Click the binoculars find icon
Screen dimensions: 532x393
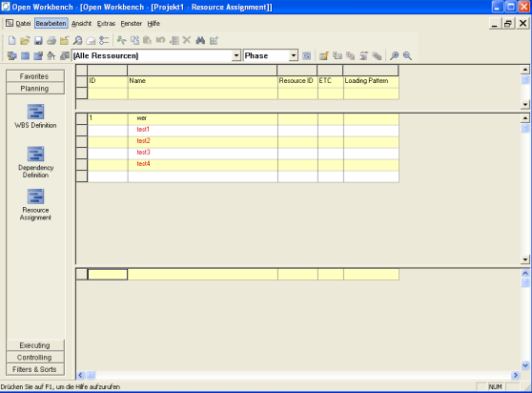pos(200,40)
